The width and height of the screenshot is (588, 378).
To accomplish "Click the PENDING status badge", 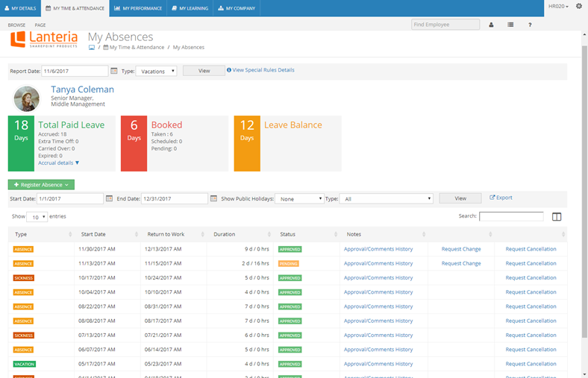I will [288, 264].
